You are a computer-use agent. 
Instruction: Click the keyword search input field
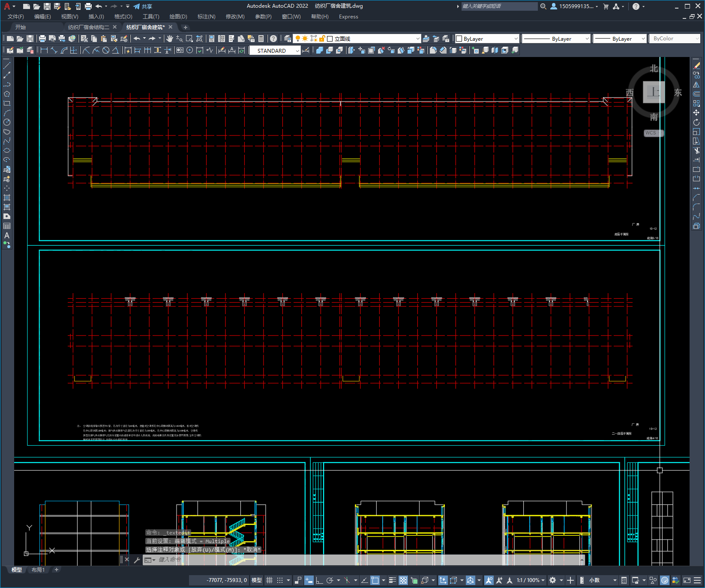pos(499,6)
